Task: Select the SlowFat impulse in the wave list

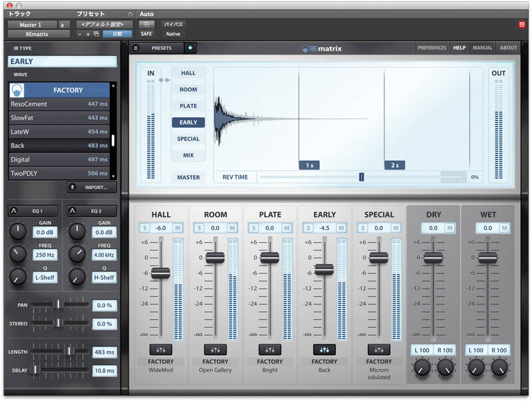Action: (x=59, y=118)
